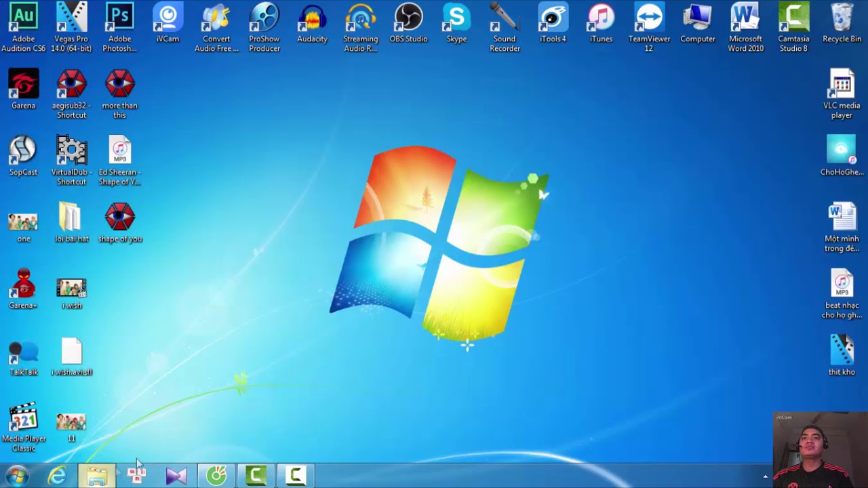Select the VLC media player file icon
Image resolution: width=868 pixels, height=488 pixels.
[842, 94]
